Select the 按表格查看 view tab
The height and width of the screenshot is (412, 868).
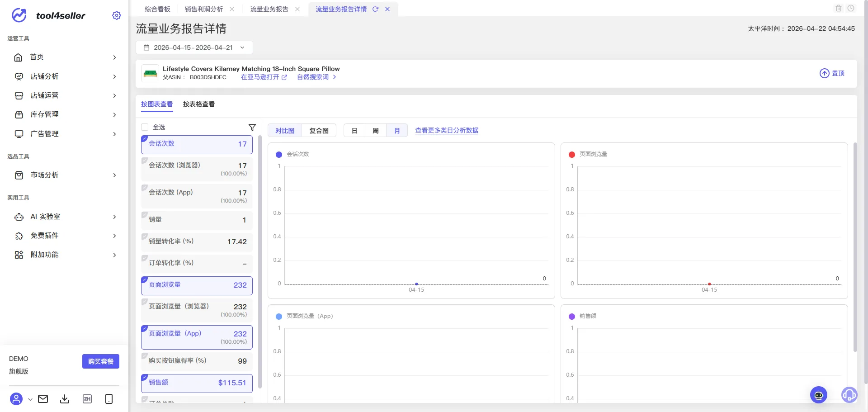tap(198, 104)
